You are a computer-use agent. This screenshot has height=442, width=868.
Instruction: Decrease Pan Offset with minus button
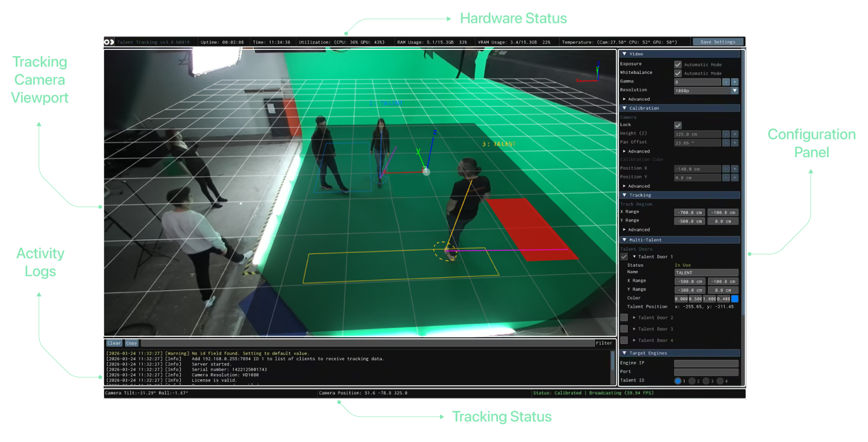726,143
